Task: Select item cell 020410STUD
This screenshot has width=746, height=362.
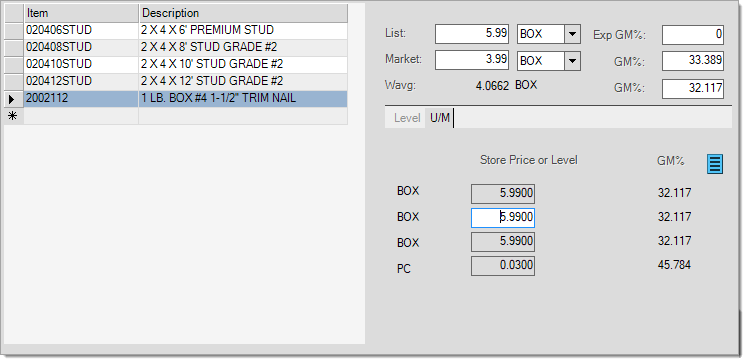Action: click(x=81, y=64)
